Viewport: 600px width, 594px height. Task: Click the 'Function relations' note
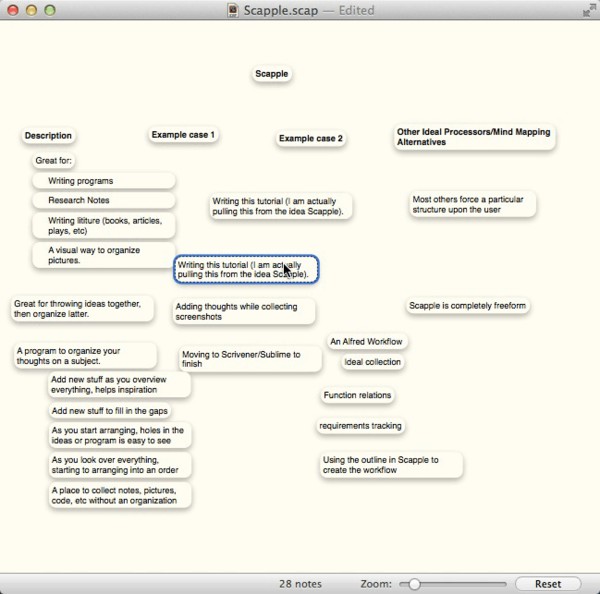(357, 395)
